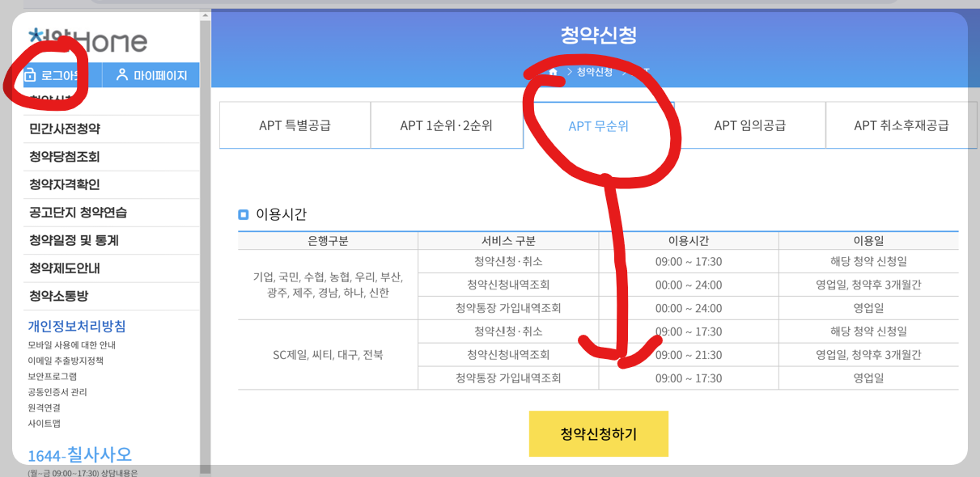Click the 이용시간 section heading
Viewport: 980px width, 477px height.
(x=281, y=214)
